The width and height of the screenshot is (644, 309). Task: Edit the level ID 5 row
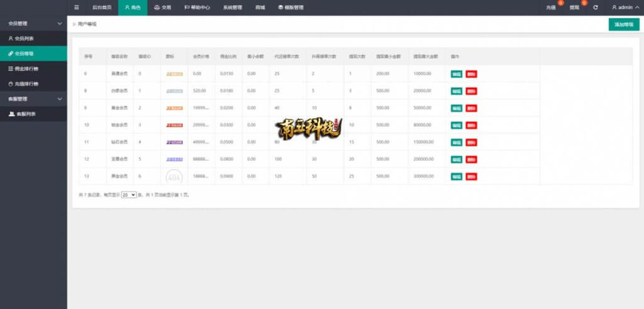[457, 160]
